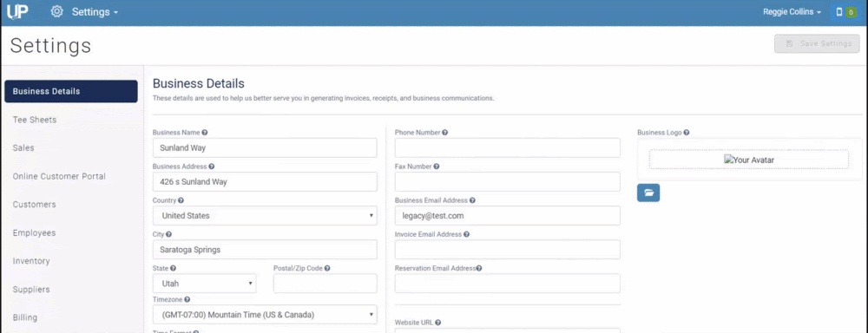Open Reggie Collins user menu
Image resolution: width=868 pixels, height=333 pixels.
coord(792,11)
